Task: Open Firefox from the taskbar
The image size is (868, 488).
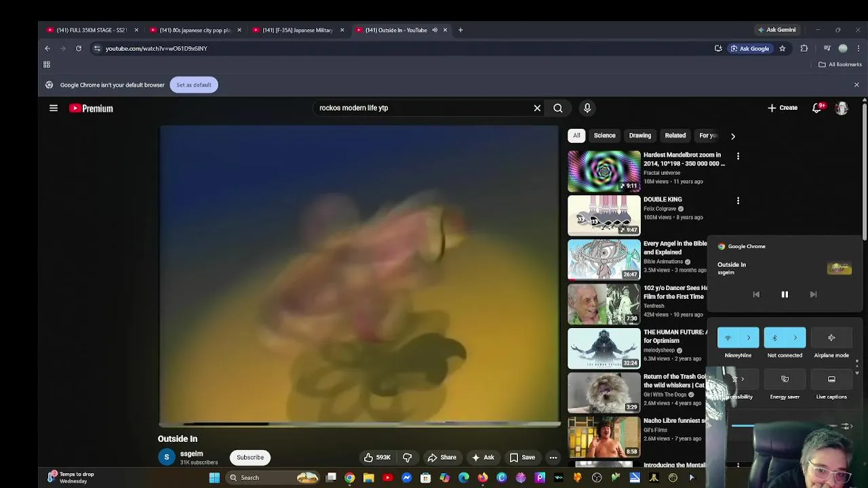Action: [482, 478]
